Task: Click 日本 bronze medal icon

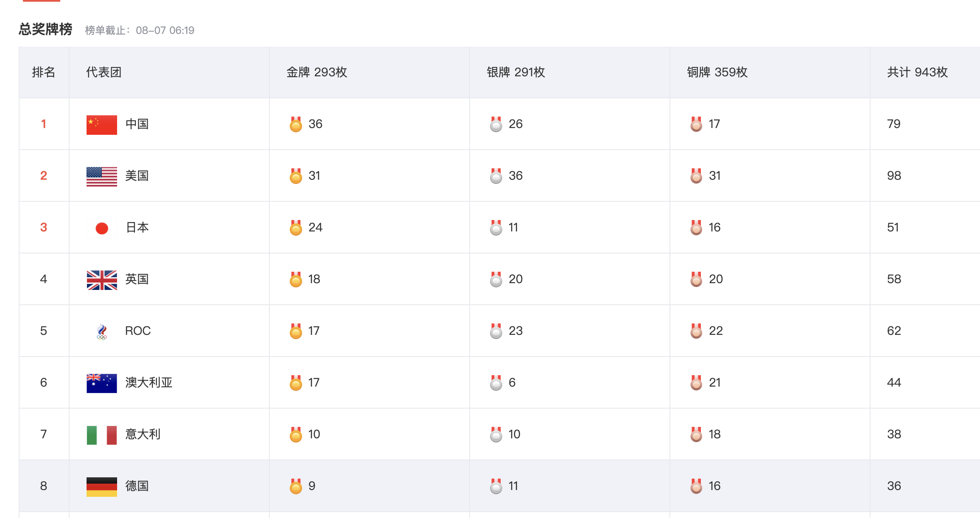Action: pos(696,228)
